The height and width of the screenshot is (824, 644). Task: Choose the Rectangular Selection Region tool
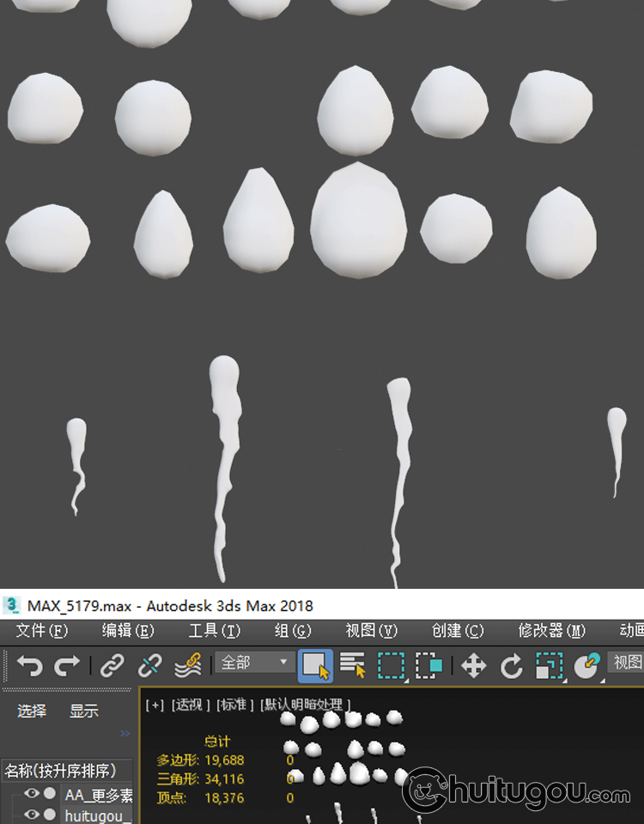[392, 665]
